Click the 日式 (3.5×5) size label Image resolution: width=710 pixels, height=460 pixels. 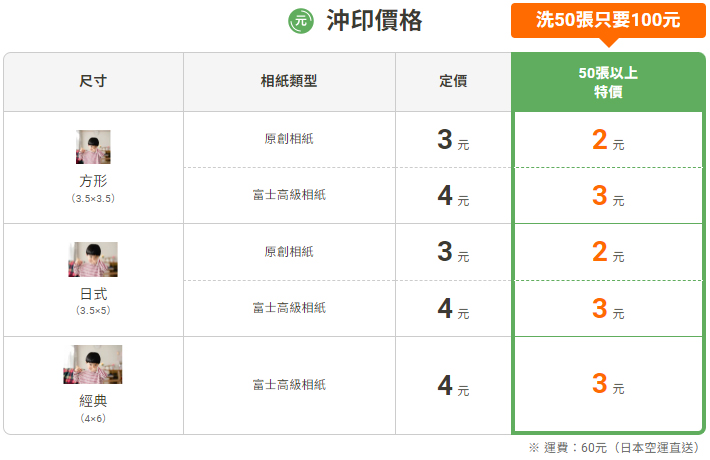click(x=93, y=301)
